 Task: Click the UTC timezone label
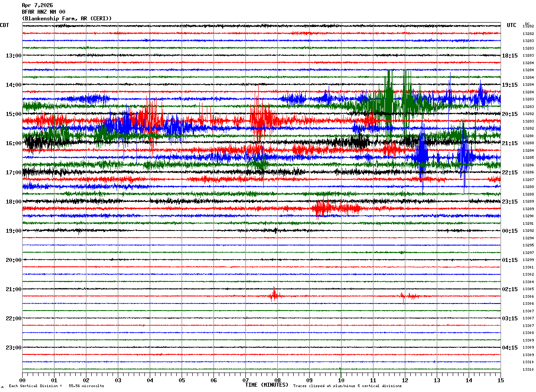point(512,25)
